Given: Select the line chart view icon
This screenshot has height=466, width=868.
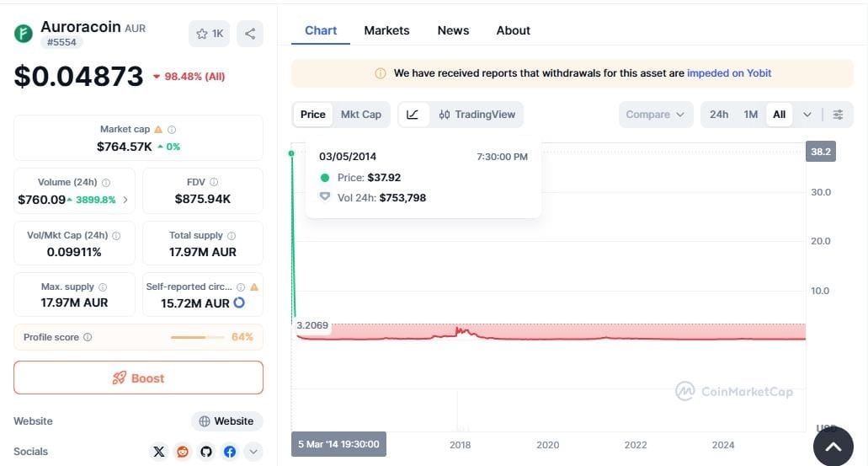Looking at the screenshot, I should [x=413, y=115].
